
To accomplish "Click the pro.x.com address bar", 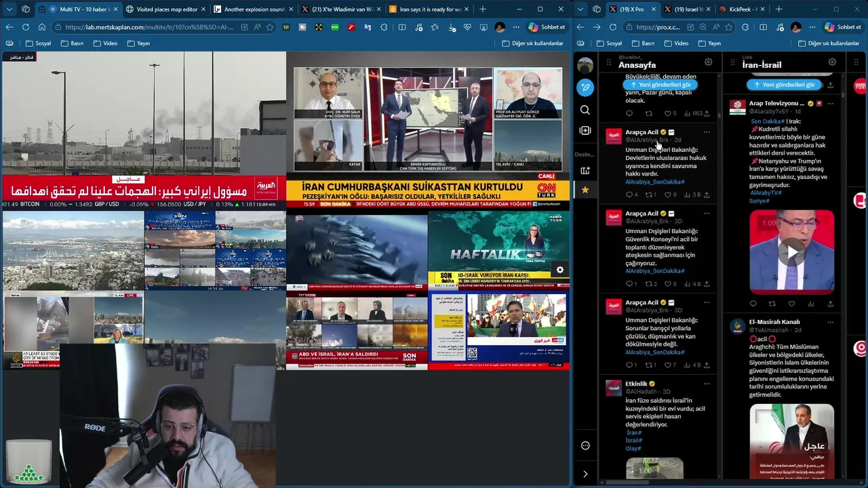I will click(658, 27).
